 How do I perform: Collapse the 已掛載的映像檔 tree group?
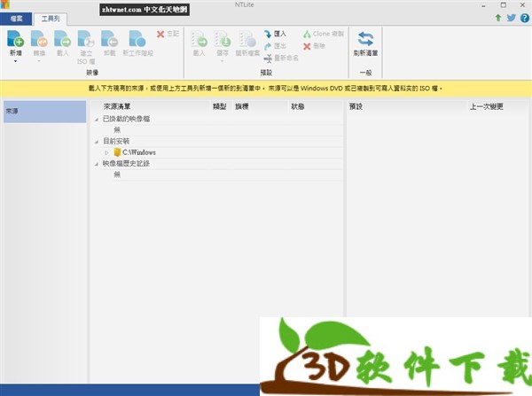click(x=97, y=120)
